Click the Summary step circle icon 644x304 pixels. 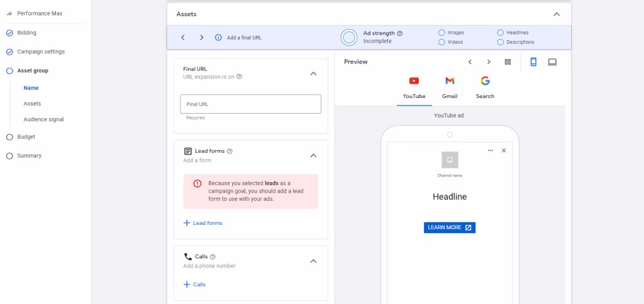click(10, 156)
